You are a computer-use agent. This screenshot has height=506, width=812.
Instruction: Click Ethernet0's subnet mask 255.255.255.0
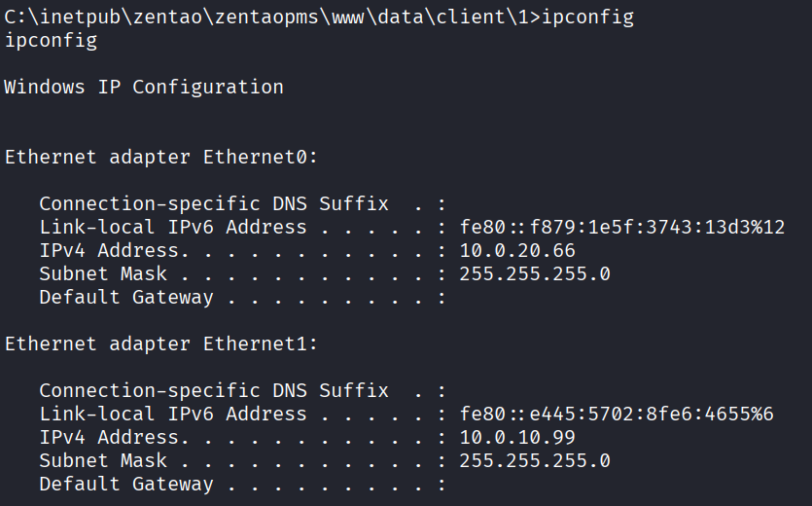click(535, 273)
